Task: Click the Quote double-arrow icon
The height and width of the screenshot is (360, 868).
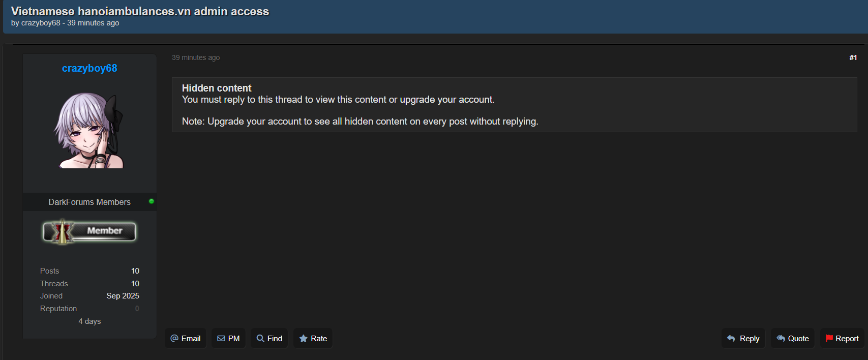Action: [781, 339]
